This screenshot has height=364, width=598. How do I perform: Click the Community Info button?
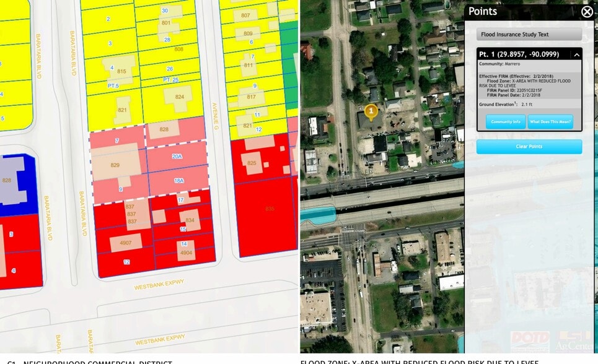[506, 122]
